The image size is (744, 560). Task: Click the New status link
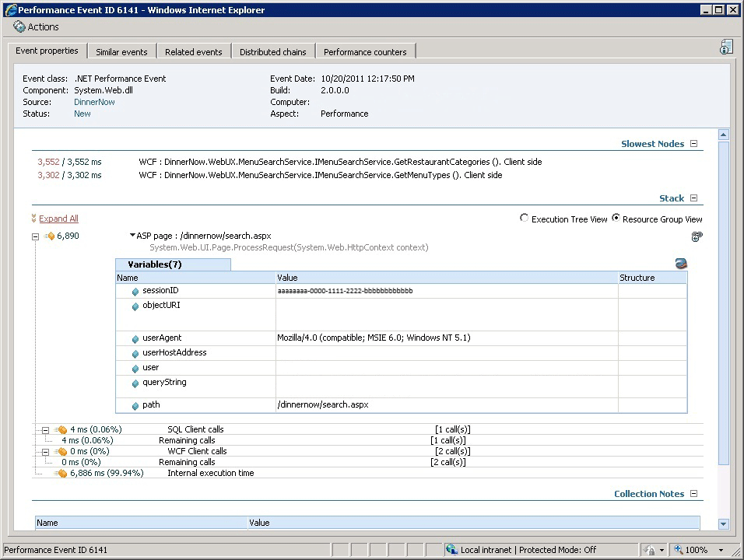point(82,114)
